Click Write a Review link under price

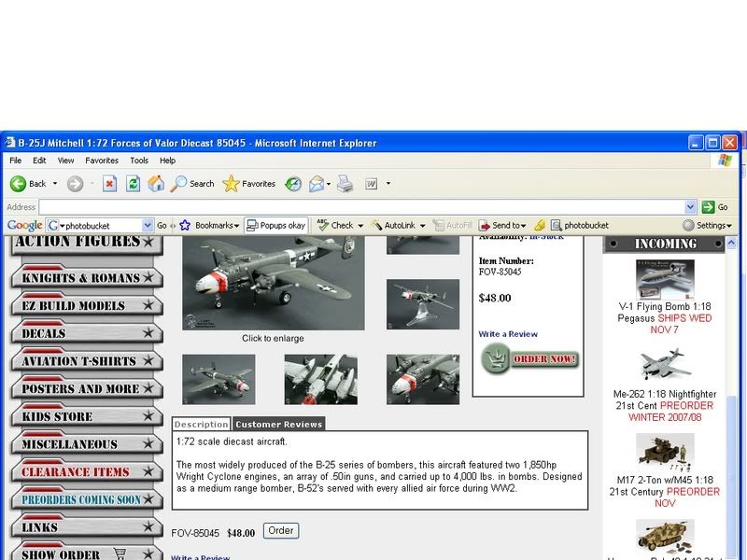(508, 334)
